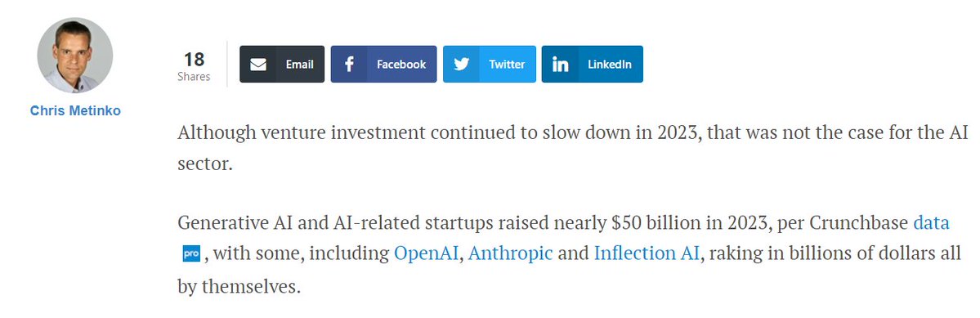
Task: Click the 'Although venture investment' opening paragraph
Action: coord(574,149)
